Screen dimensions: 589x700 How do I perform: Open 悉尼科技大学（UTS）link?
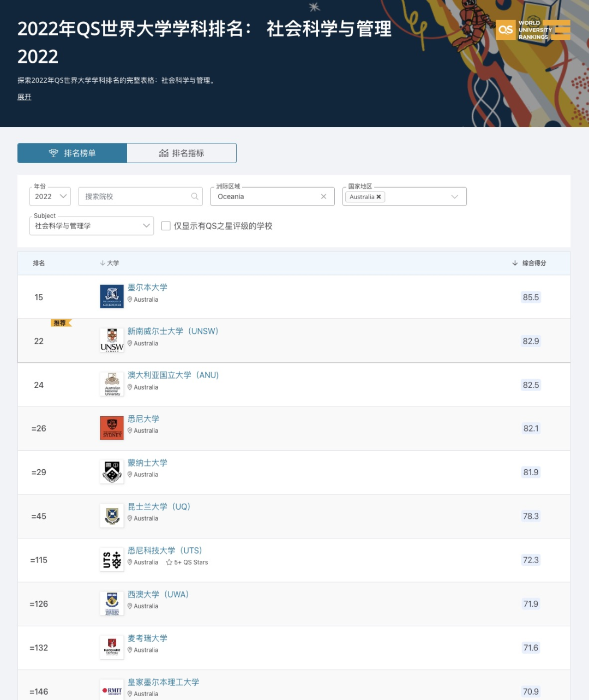pyautogui.click(x=165, y=551)
